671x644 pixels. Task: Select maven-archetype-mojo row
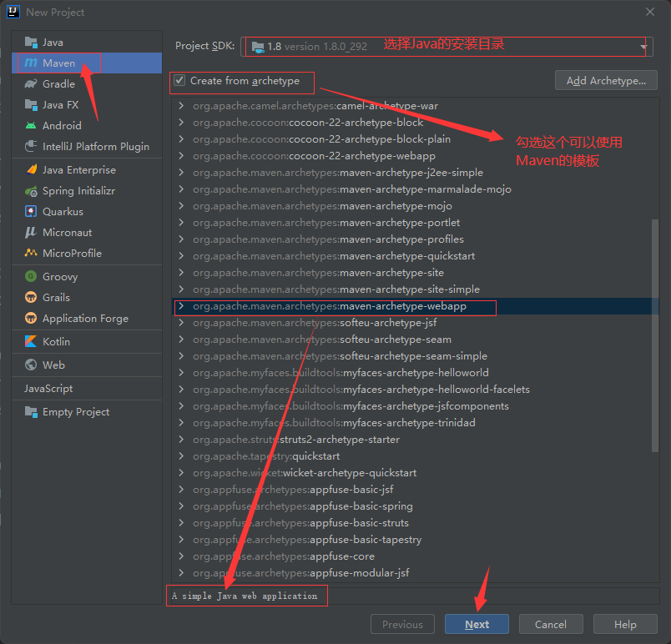pyautogui.click(x=415, y=206)
